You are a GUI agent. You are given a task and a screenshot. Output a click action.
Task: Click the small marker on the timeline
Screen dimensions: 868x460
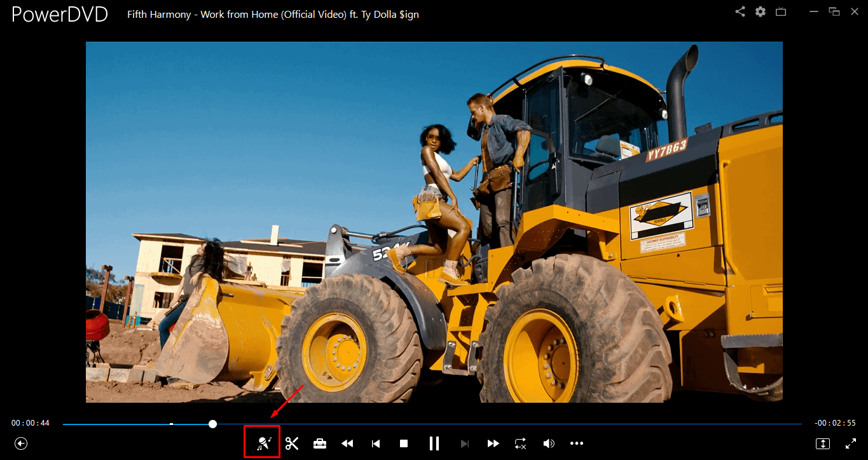171,422
